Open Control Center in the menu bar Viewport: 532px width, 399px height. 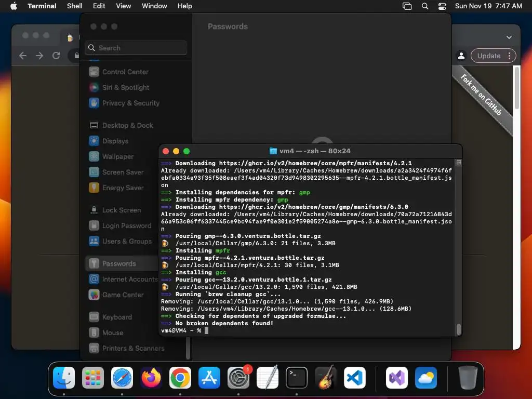pos(442,6)
